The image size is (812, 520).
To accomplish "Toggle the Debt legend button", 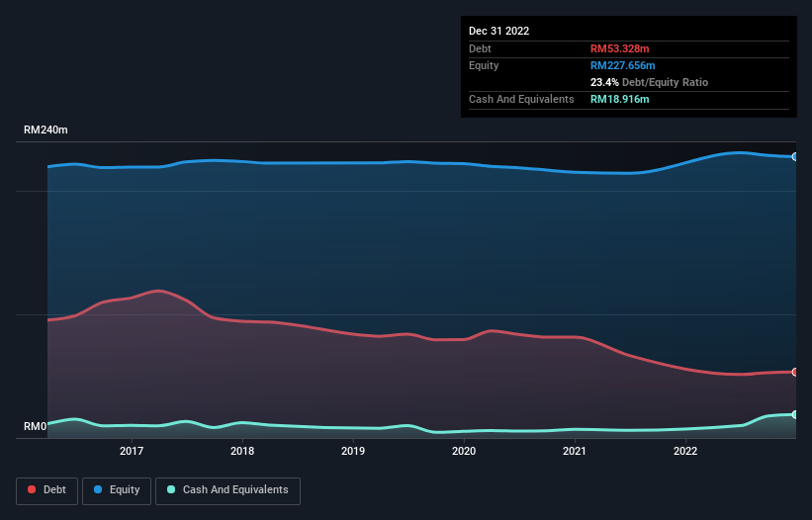I will (x=47, y=490).
